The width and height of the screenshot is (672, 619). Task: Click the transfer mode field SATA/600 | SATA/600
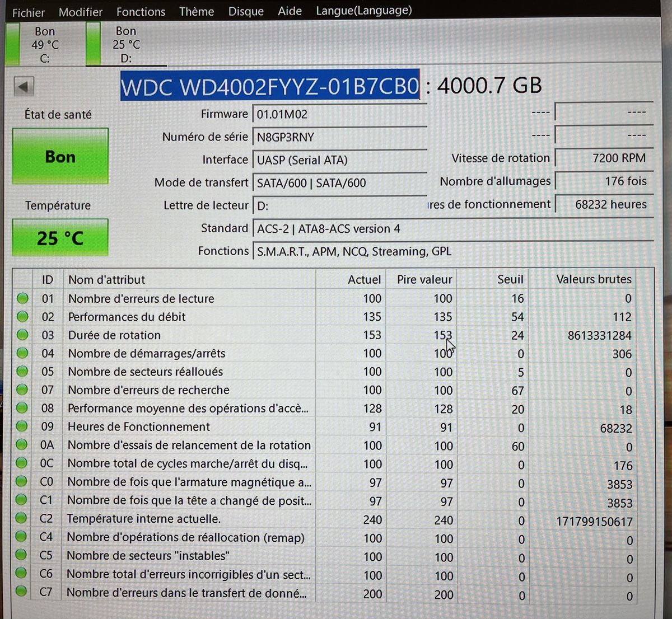[339, 183]
